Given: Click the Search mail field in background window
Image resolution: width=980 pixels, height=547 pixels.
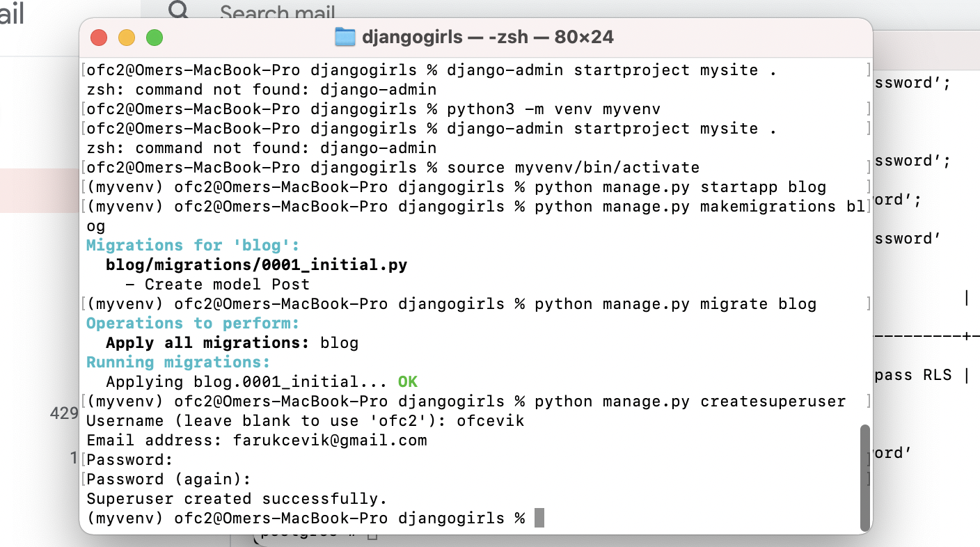Looking at the screenshot, I should click(277, 11).
